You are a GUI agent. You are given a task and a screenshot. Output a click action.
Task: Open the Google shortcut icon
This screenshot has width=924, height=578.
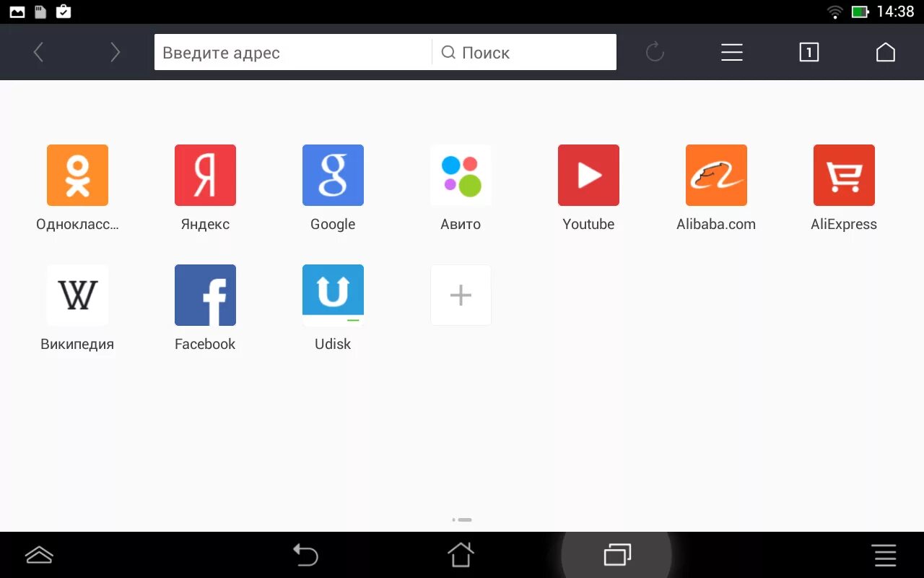coord(333,175)
